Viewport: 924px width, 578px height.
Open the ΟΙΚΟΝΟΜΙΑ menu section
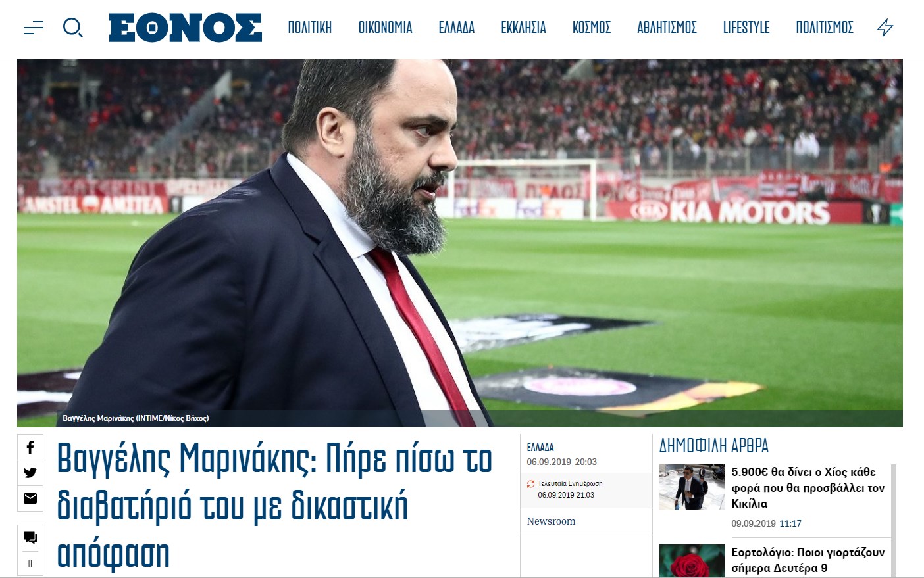pos(386,28)
